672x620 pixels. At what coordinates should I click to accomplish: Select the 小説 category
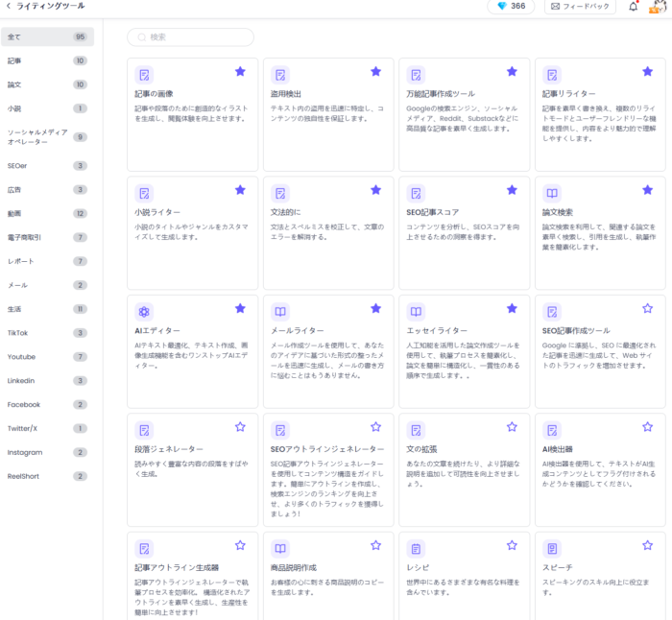47,108
